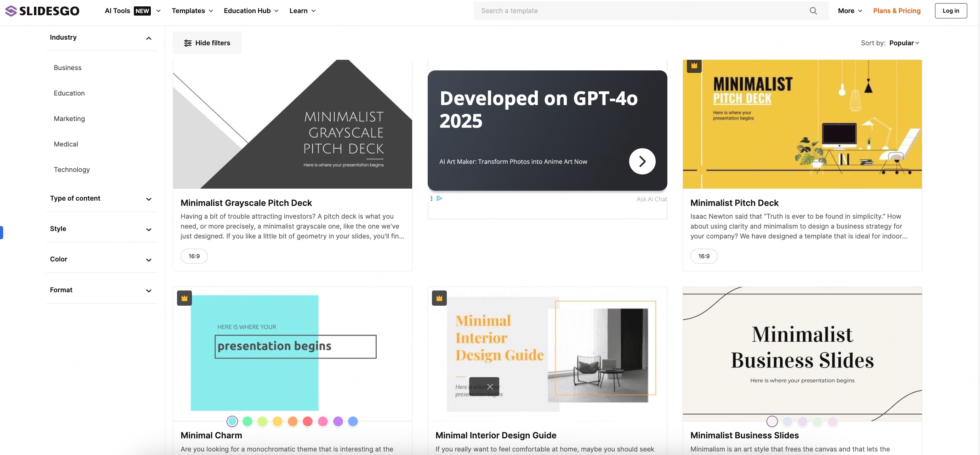This screenshot has width=980, height=455.
Task: Open the yellow Minimalist Pitch Deck thumbnail
Action: [802, 124]
